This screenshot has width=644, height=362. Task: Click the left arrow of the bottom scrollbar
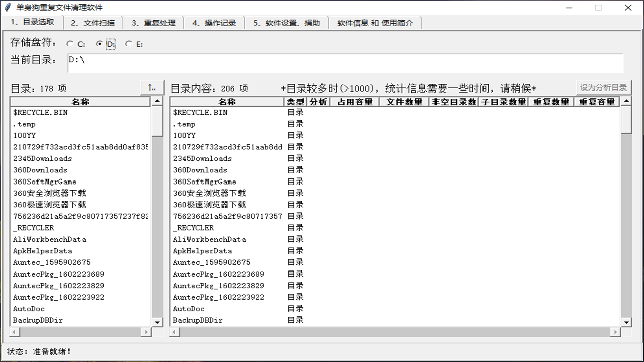tap(14, 332)
